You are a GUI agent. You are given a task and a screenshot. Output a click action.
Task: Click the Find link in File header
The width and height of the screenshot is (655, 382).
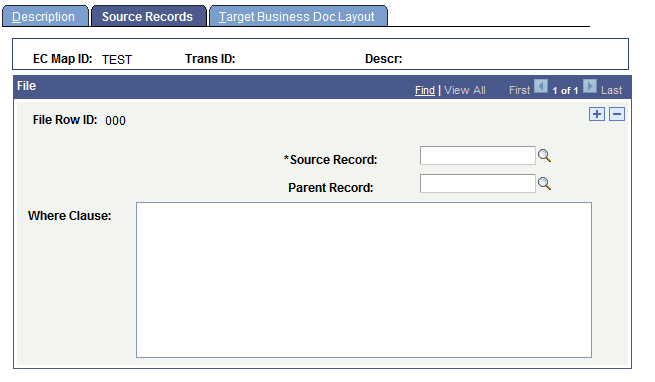click(425, 90)
